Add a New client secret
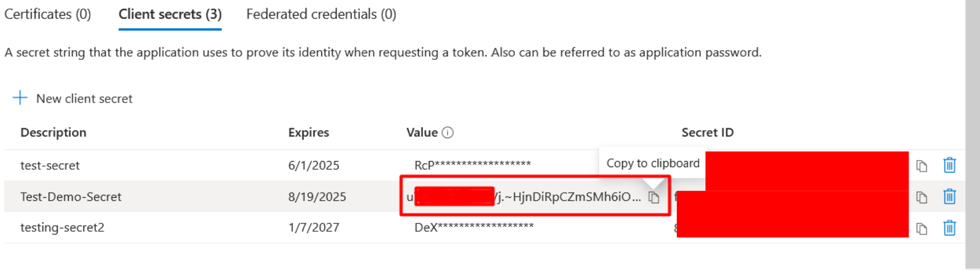Screen dimensions: 980x270 [73, 98]
